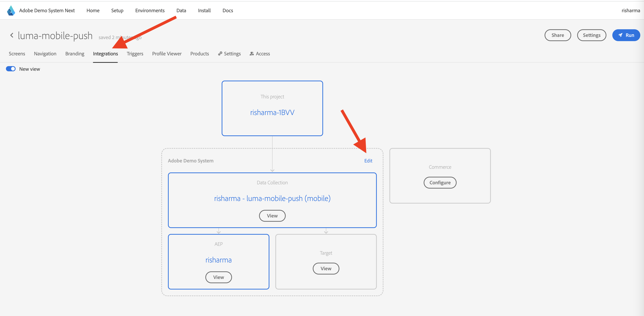Click View in the AEP card
644x316 pixels.
tap(218, 277)
